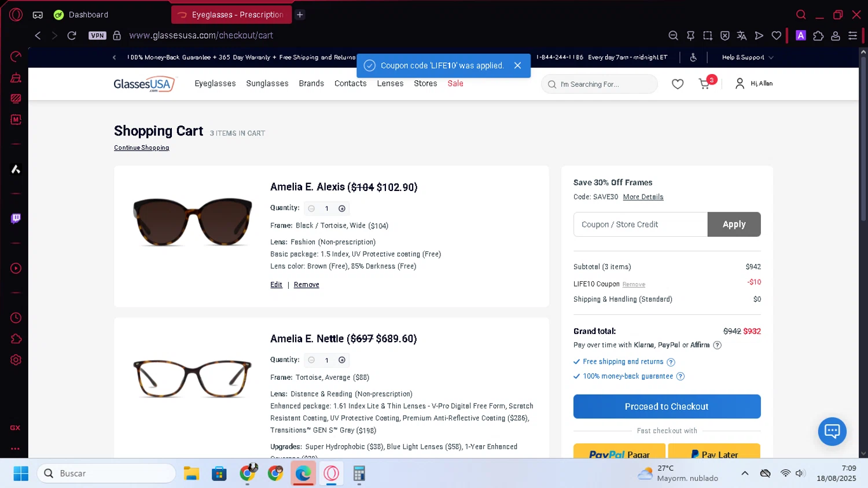Open History clock icon in sidebar
868x488 pixels.
(x=16, y=318)
